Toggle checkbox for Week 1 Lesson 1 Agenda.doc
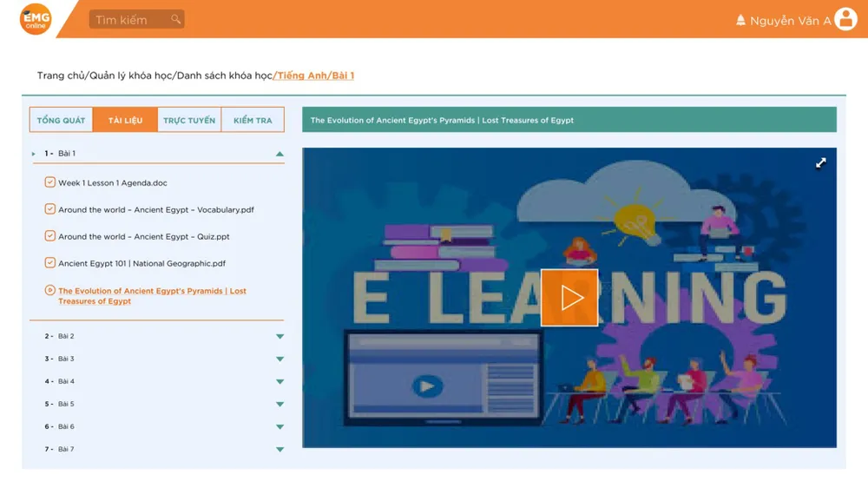The width and height of the screenshot is (868, 488). coord(49,182)
